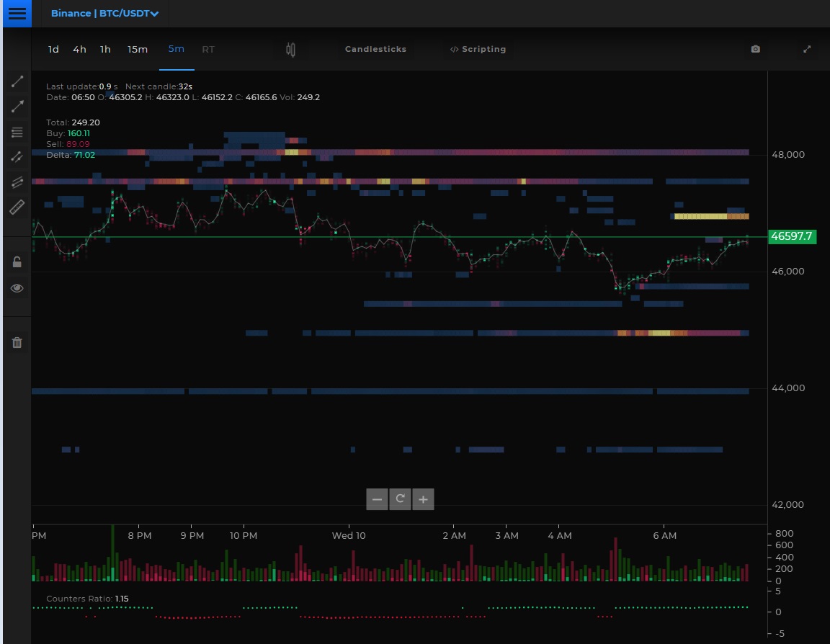The image size is (830, 644).
Task: Switch to the 1h timeframe
Action: (105, 49)
